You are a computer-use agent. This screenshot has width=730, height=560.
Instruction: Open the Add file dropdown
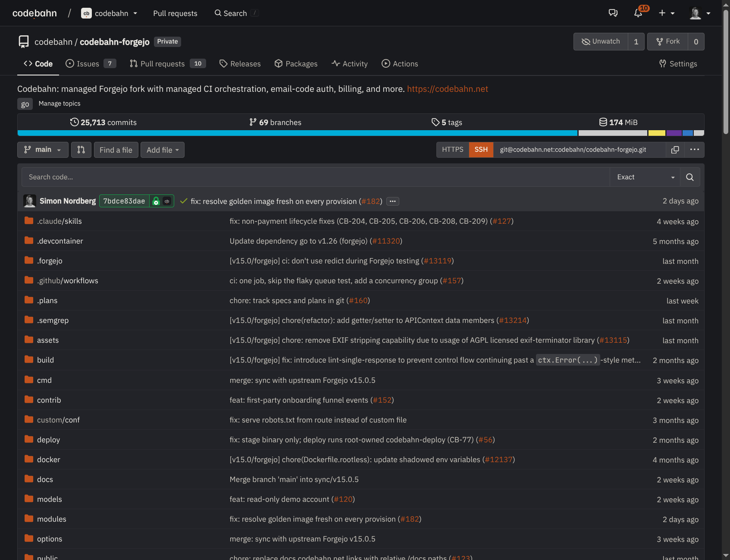[x=163, y=150]
